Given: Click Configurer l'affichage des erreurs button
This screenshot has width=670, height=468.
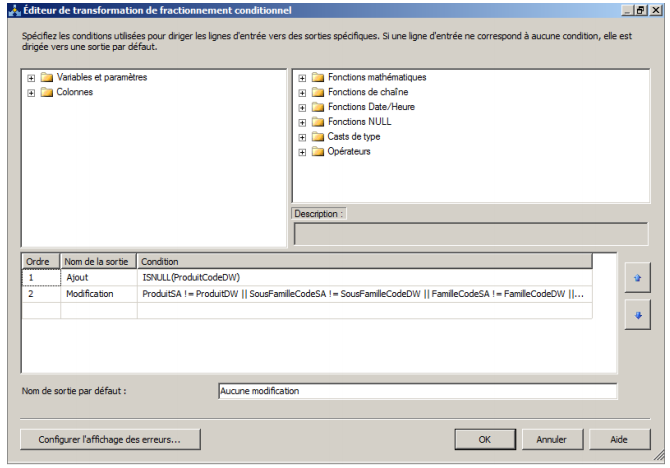Looking at the screenshot, I should [111, 439].
